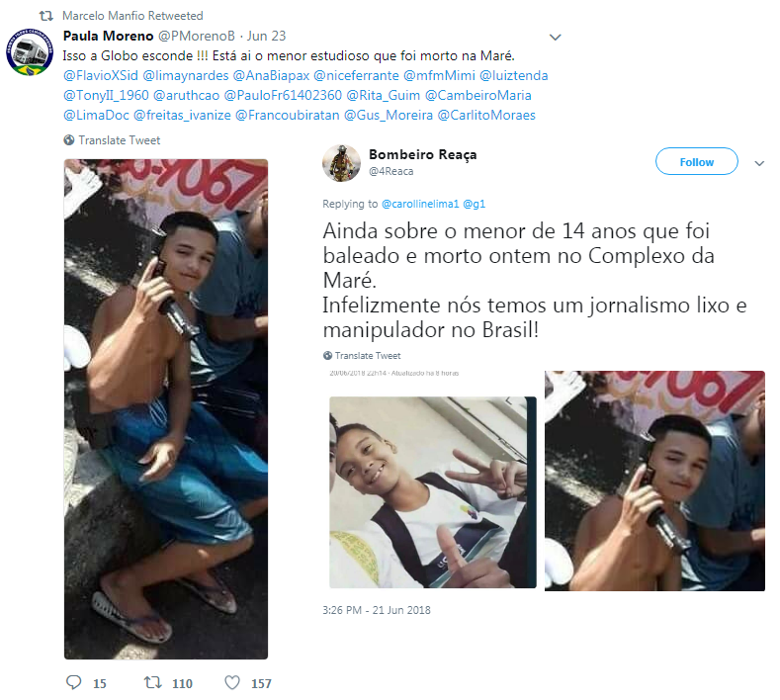Like the tweet with the heart icon

click(232, 682)
